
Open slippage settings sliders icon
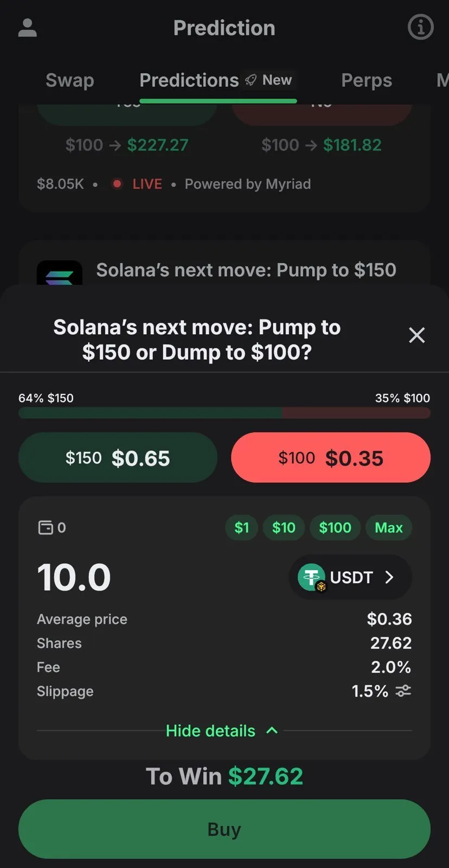(403, 691)
